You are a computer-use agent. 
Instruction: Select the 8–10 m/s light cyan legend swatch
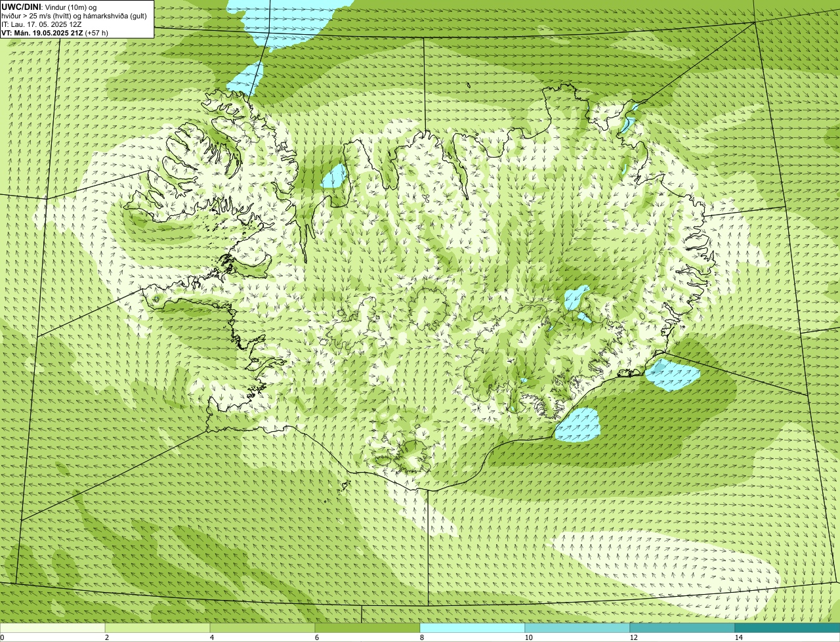point(472,628)
